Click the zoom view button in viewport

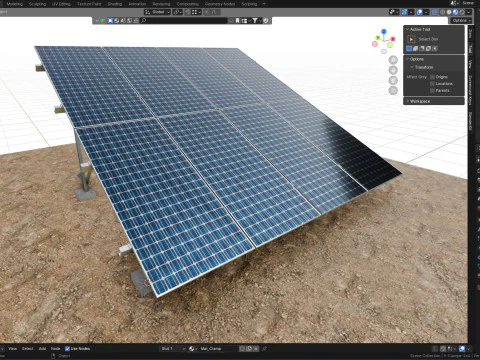click(x=393, y=60)
